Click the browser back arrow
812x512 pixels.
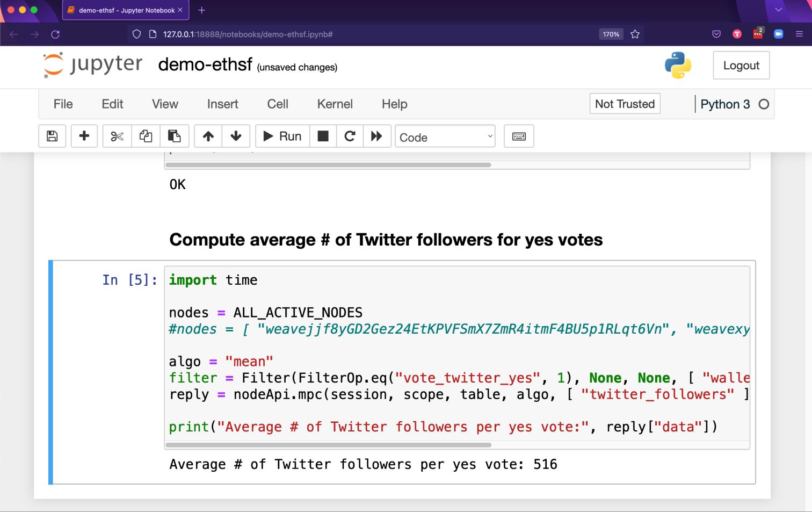click(x=14, y=34)
